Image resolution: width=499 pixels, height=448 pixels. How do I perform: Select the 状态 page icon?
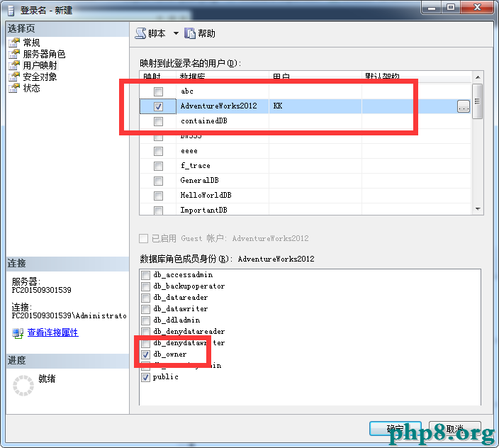(x=14, y=88)
